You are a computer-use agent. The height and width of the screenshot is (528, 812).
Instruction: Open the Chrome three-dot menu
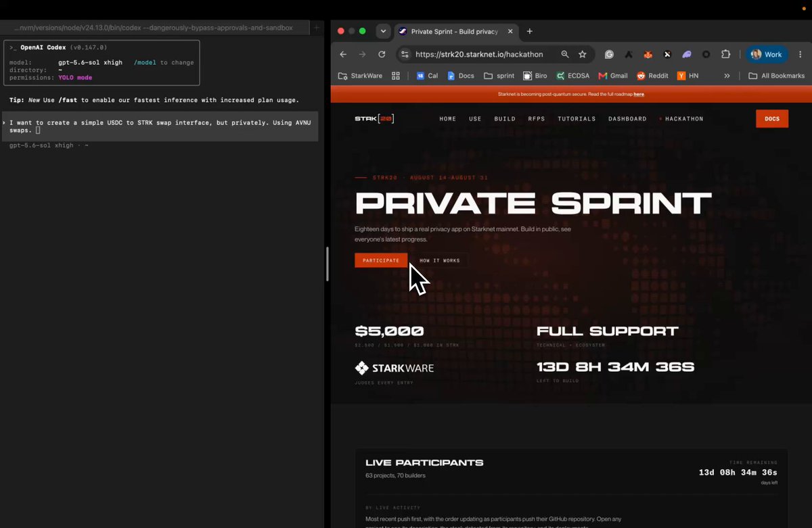[x=800, y=54]
